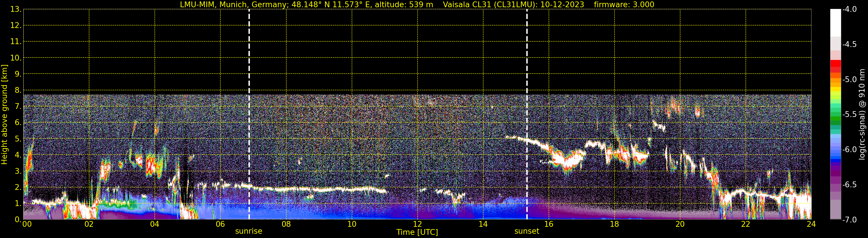
Task: Click the '02' time-axis tick label
Action: (x=89, y=224)
